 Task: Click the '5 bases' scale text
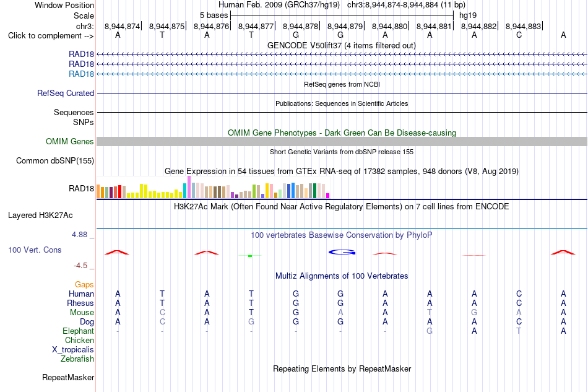click(x=214, y=15)
